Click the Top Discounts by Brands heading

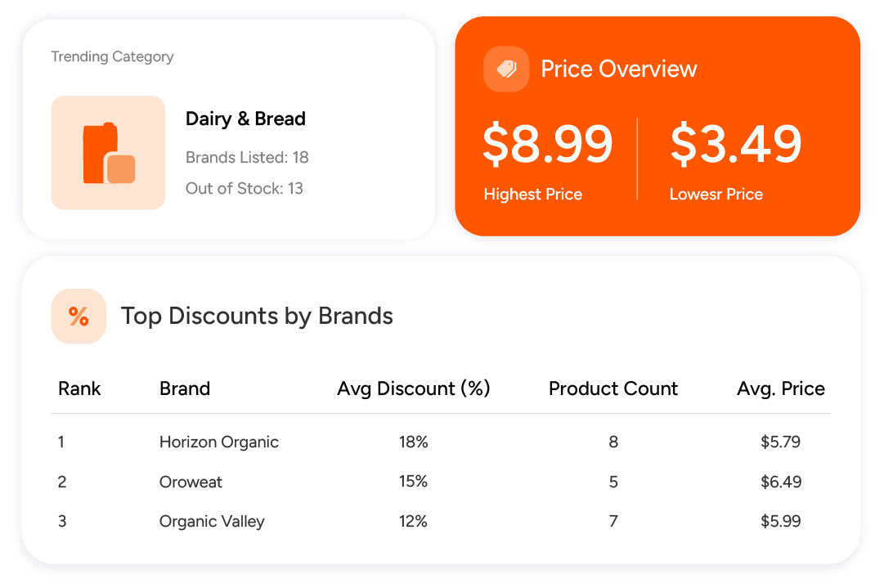(x=257, y=316)
